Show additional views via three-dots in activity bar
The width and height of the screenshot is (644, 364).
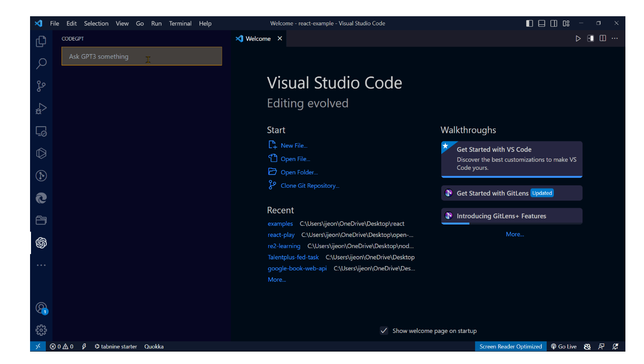click(41, 265)
